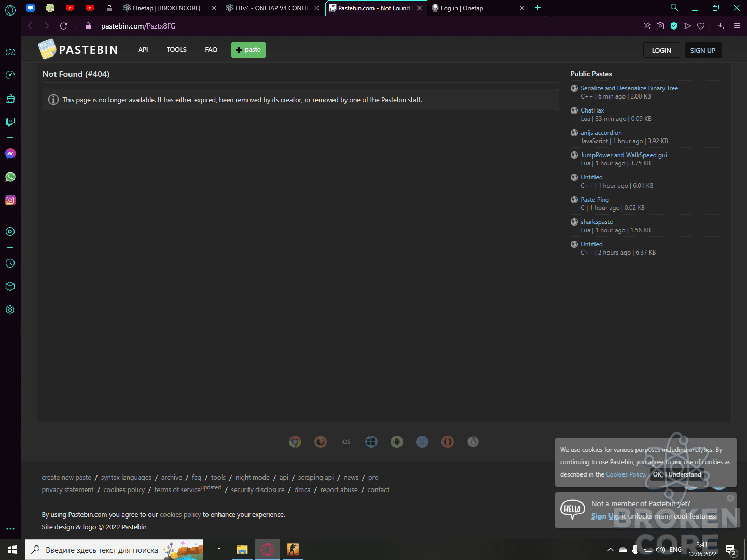This screenshot has width=747, height=560.
Task: Open Messenger in the Opera sidebar
Action: click(x=10, y=153)
